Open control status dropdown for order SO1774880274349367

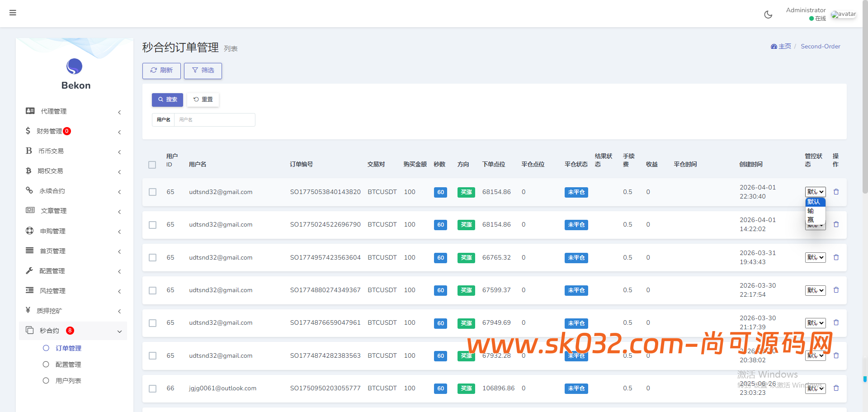click(x=815, y=290)
